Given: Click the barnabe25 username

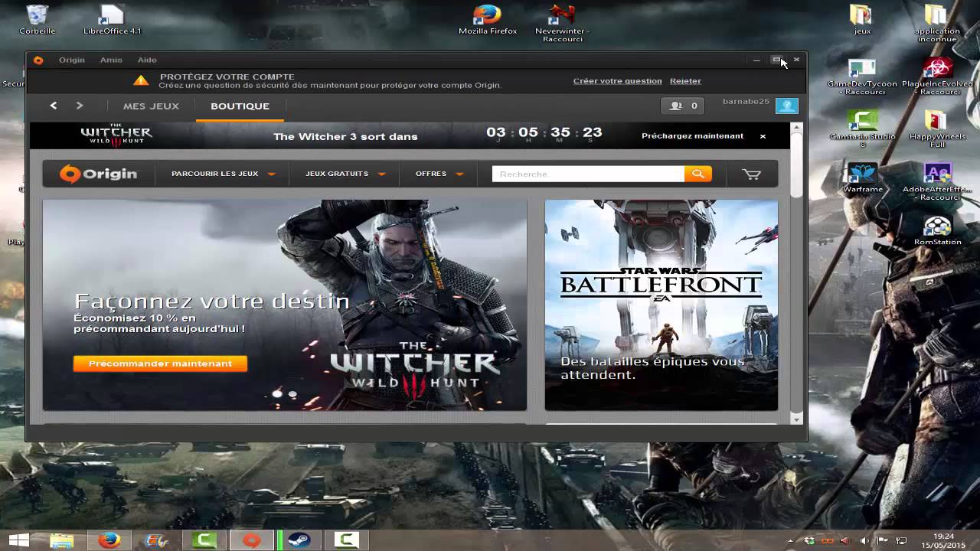Looking at the screenshot, I should point(746,102).
